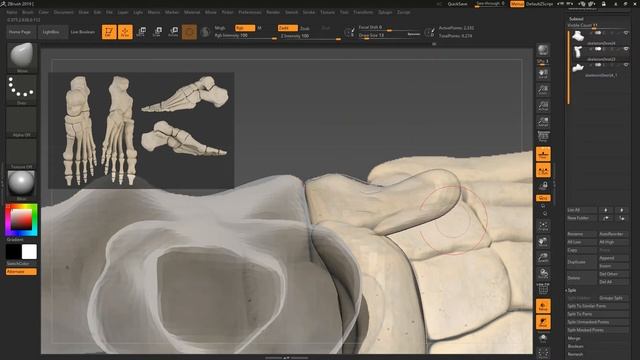The width and height of the screenshot is (640, 360).
Task: Toggle the Rgb channel button
Action: pos(245,28)
